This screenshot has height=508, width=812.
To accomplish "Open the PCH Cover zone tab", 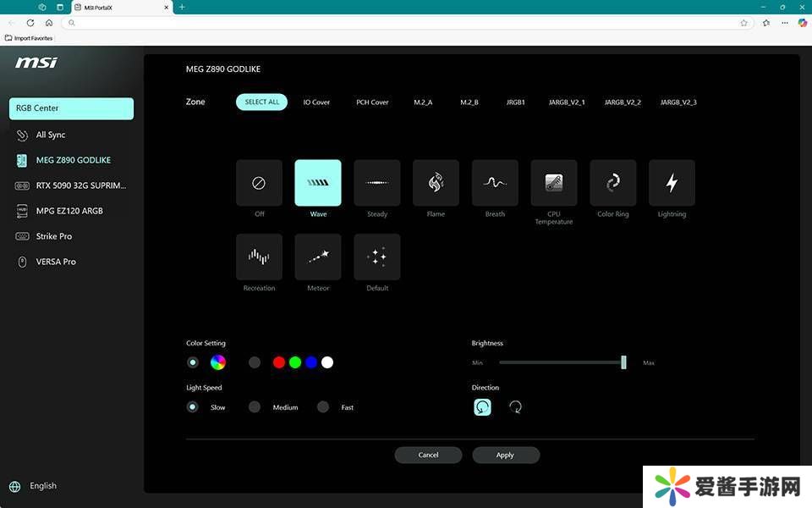I will click(x=372, y=102).
